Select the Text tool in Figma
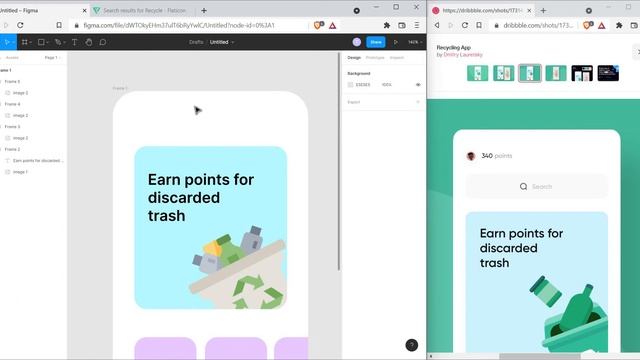Image resolution: width=640 pixels, height=360 pixels. 74,42
